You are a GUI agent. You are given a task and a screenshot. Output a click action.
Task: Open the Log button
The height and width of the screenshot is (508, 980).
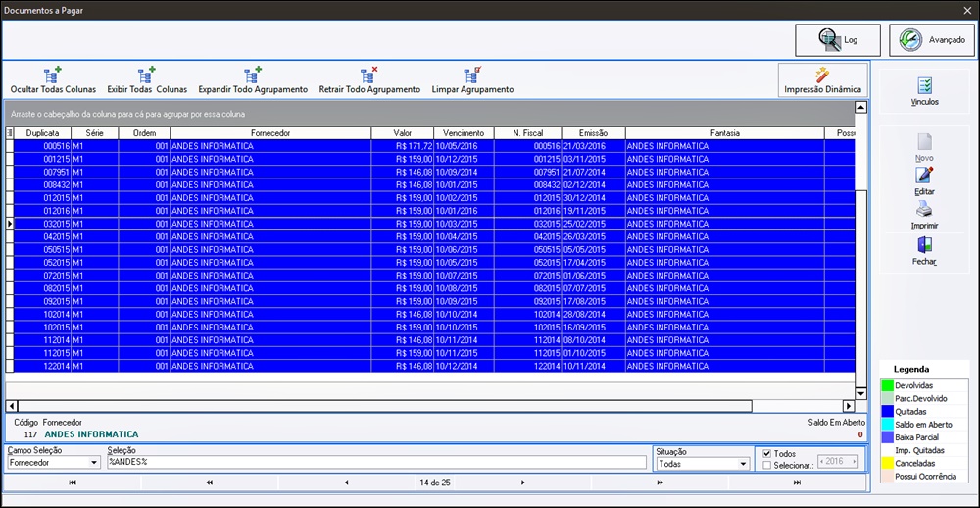pyautogui.click(x=838, y=40)
